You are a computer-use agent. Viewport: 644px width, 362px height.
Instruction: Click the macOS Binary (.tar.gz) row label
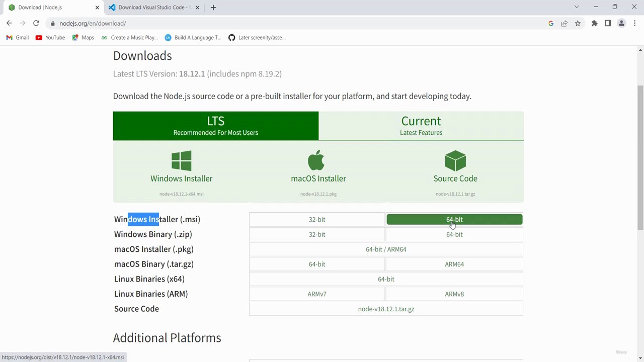(x=154, y=264)
